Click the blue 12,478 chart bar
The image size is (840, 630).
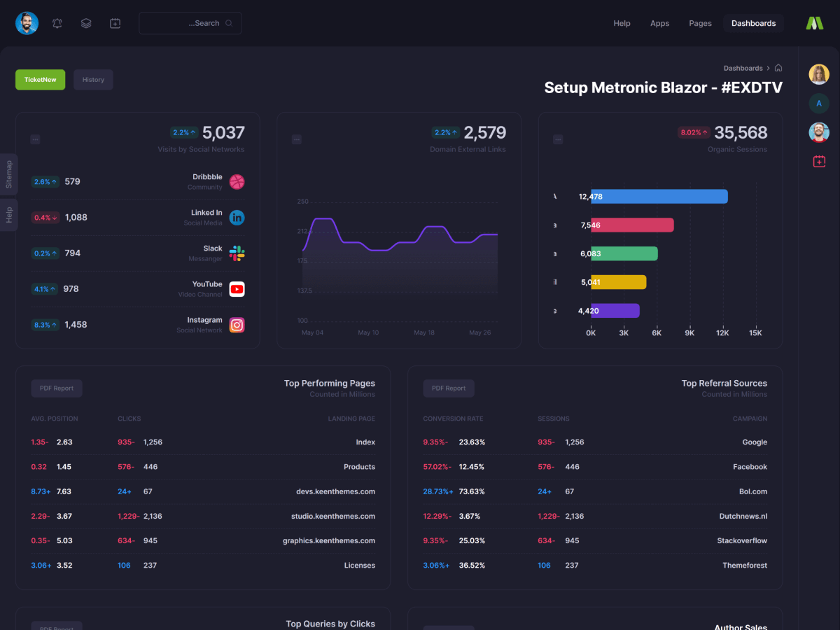pos(658,197)
